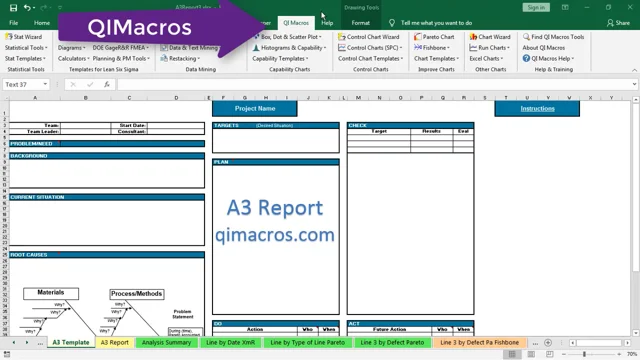640x360 pixels.
Task: Adjust the zoom slider handle
Action: point(584,354)
